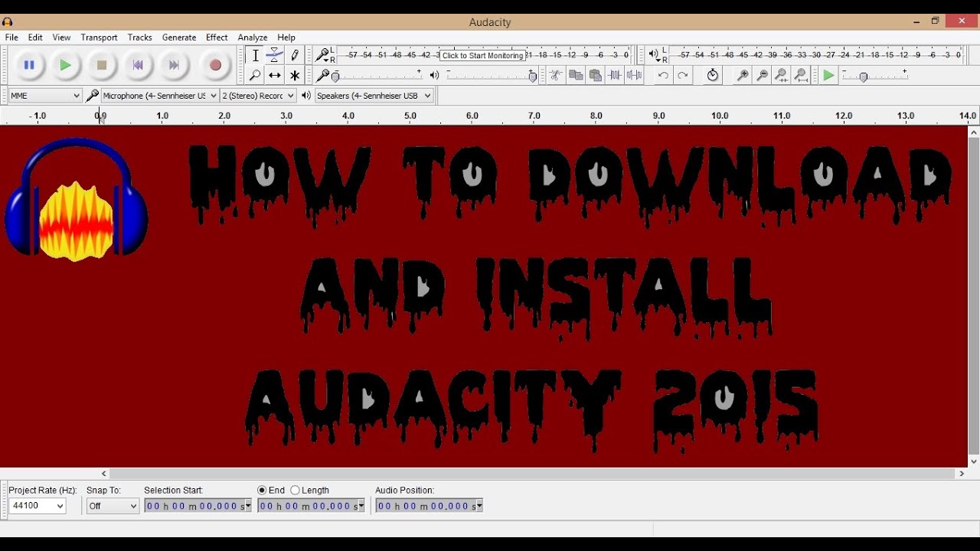Open the Effect menu
Viewport: 980px width, 551px height.
point(217,37)
